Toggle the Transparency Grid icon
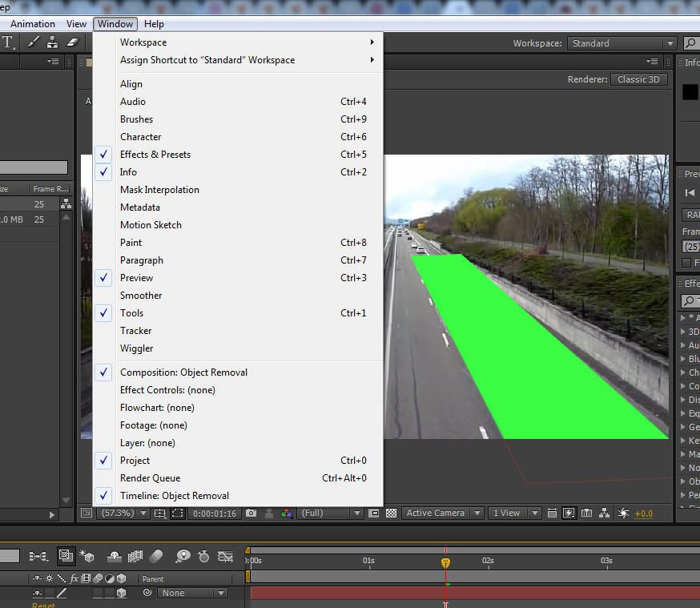700x608 pixels. pos(391,513)
